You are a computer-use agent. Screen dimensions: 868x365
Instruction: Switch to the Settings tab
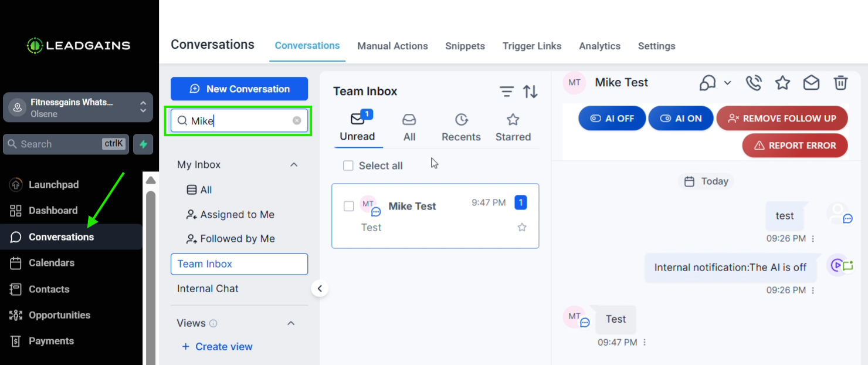click(657, 46)
